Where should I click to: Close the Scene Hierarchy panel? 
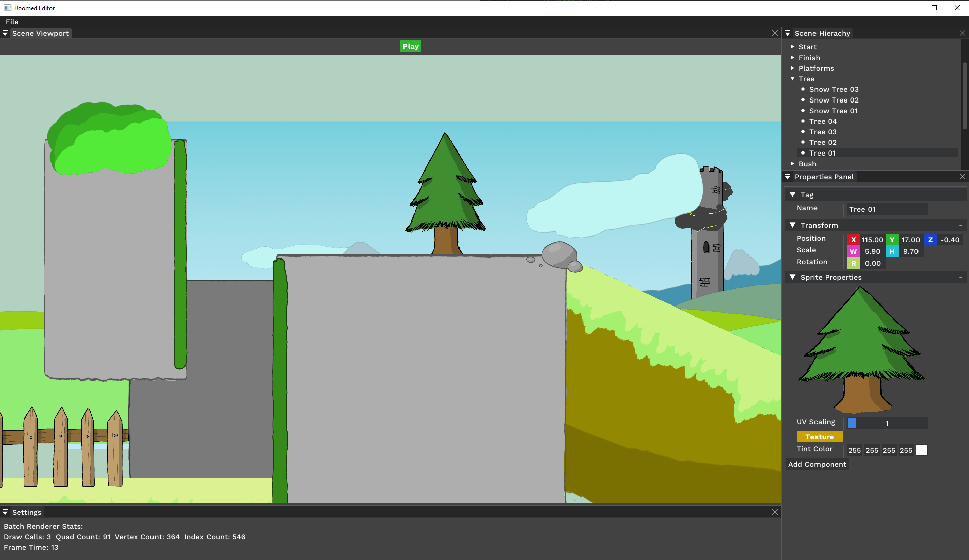coord(962,33)
